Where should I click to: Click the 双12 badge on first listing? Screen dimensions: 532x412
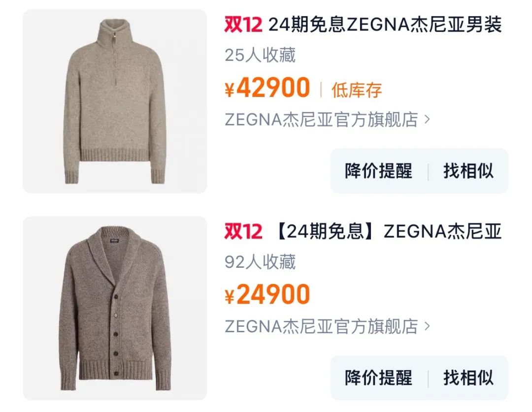point(243,25)
